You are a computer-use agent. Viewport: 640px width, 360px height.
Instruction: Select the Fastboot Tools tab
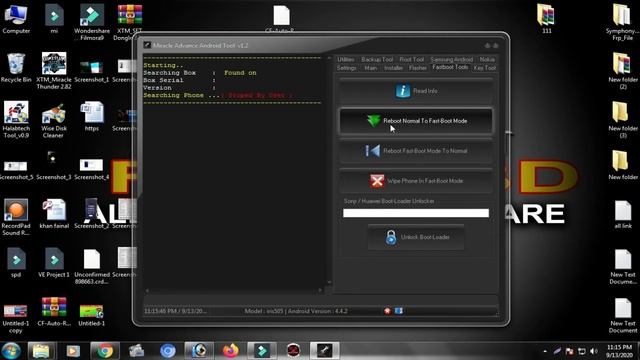[x=450, y=67]
